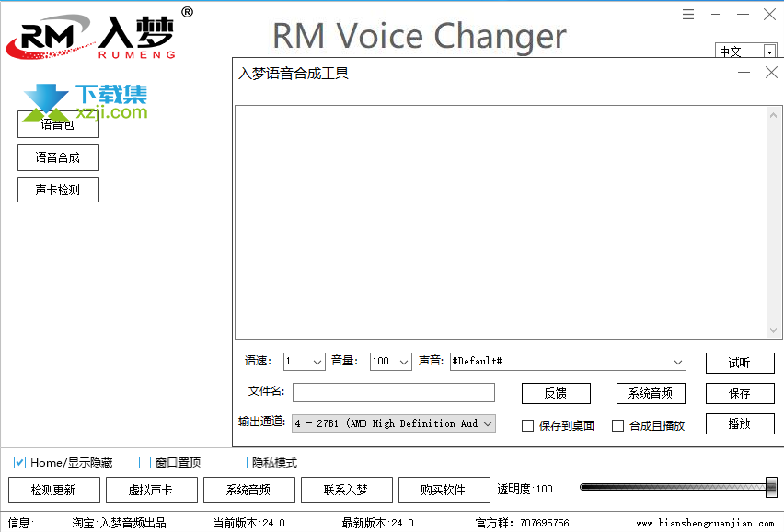Click the 检测更新 check update button
The height and width of the screenshot is (532, 784).
coord(54,490)
